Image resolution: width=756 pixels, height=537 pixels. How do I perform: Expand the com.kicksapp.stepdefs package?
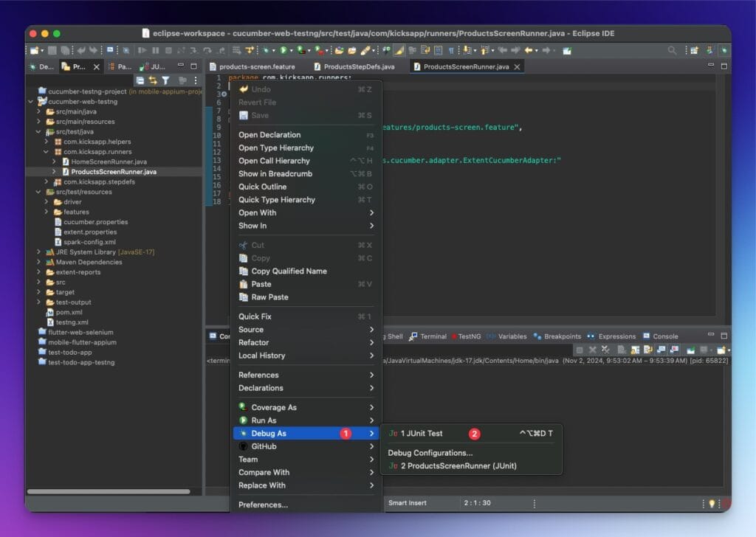[x=47, y=181]
